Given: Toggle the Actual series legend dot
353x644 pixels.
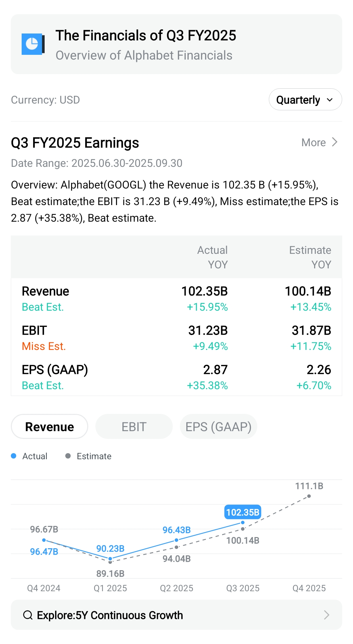Looking at the screenshot, I should pos(14,456).
